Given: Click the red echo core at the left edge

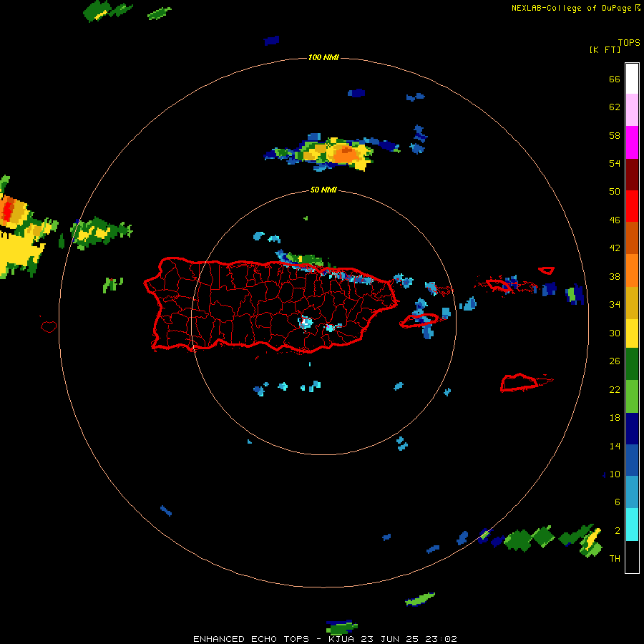Looking at the screenshot, I should pos(7,212).
